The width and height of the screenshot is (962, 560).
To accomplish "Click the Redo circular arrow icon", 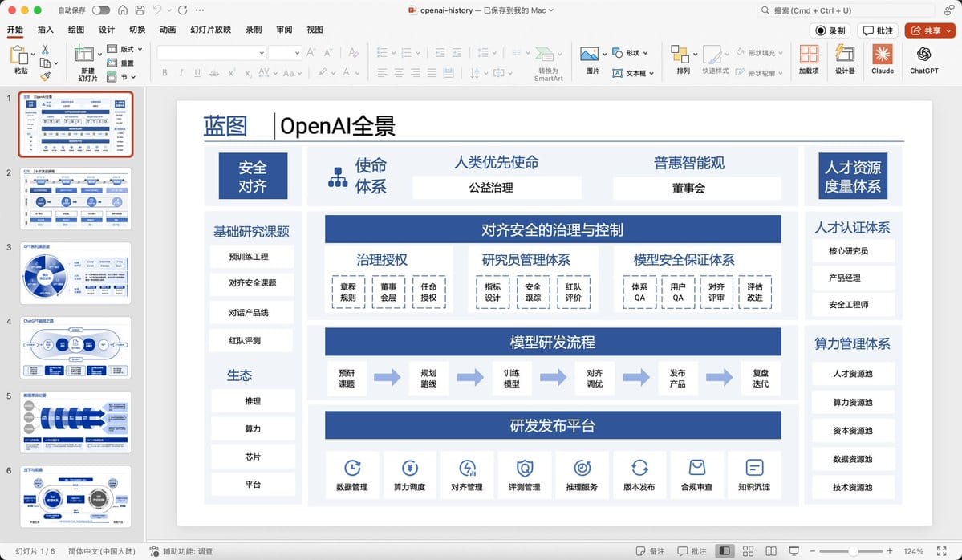I will [x=183, y=10].
